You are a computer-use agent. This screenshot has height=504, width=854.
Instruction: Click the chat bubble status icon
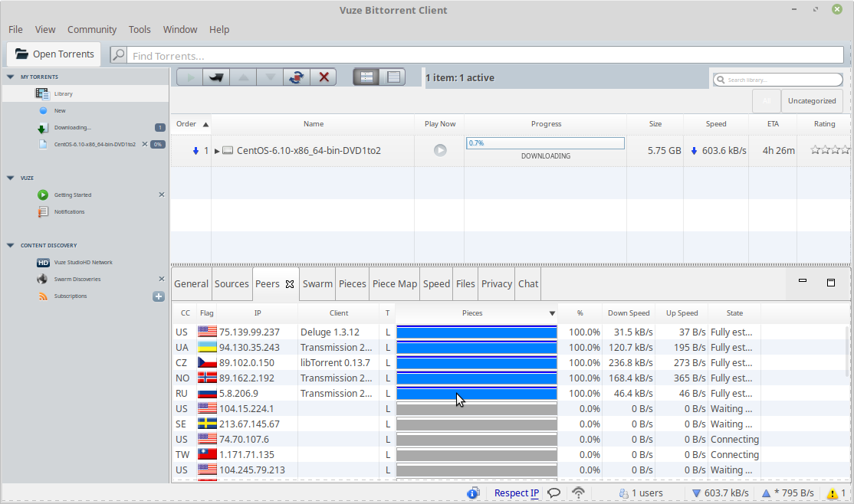(554, 493)
